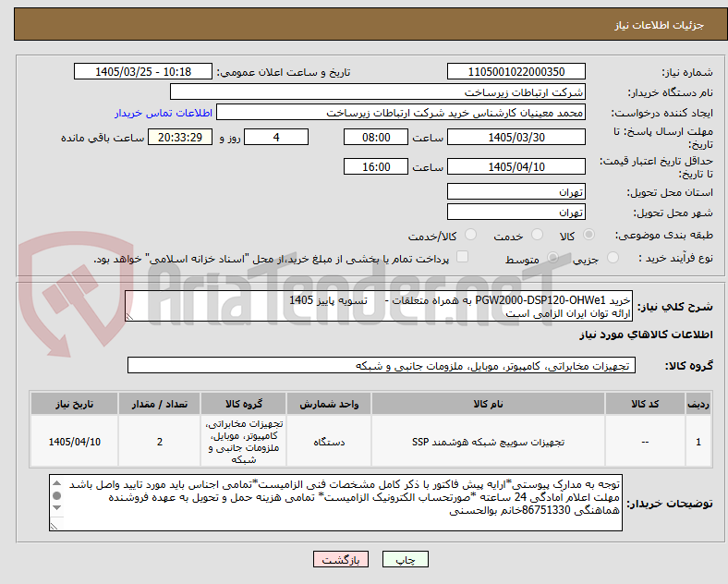Click the price validity date 1405/04/10 field

(x=516, y=166)
